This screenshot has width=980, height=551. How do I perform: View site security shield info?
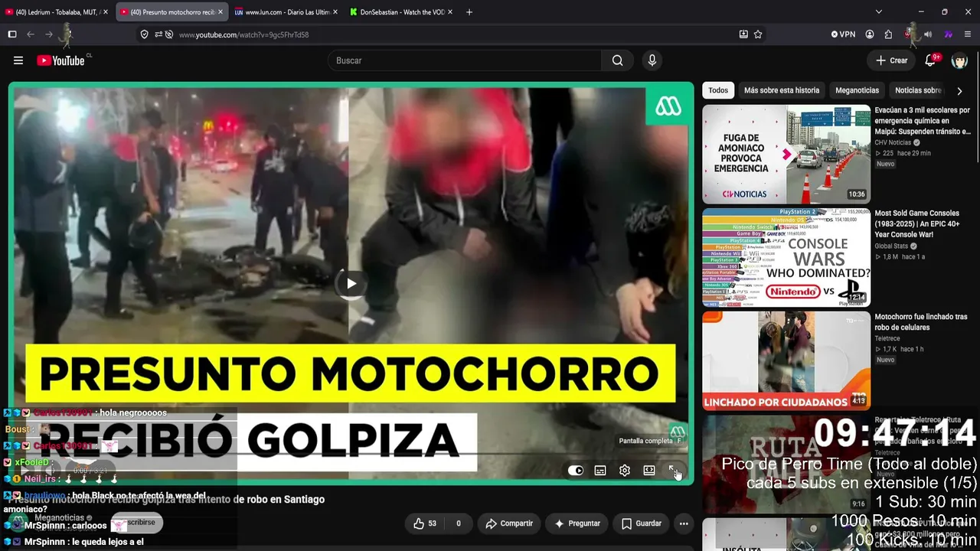point(144,34)
